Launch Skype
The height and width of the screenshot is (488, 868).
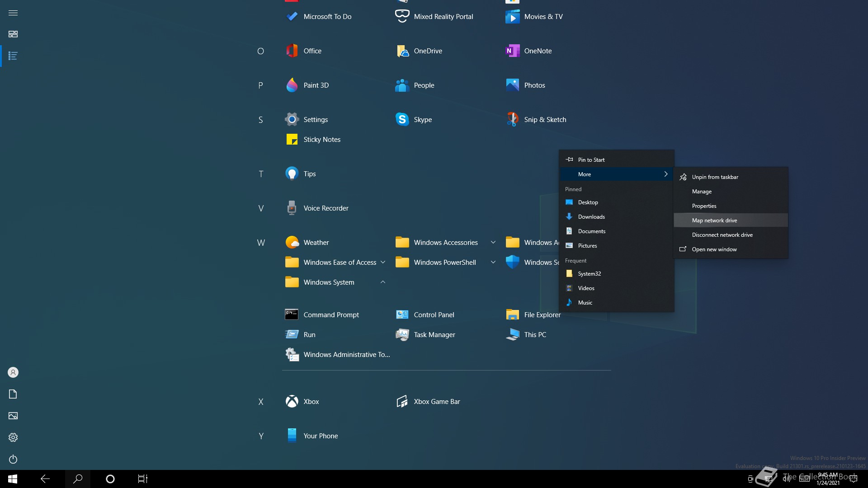pos(414,120)
